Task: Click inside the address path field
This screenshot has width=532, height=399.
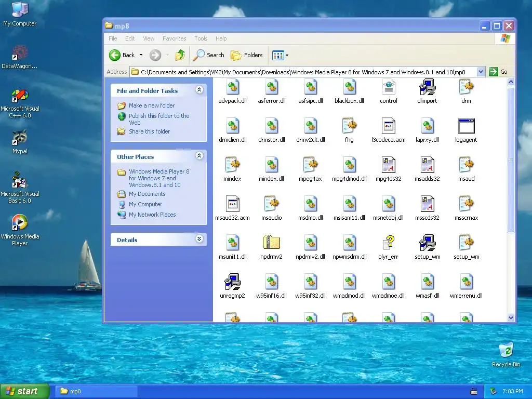Action: point(303,72)
